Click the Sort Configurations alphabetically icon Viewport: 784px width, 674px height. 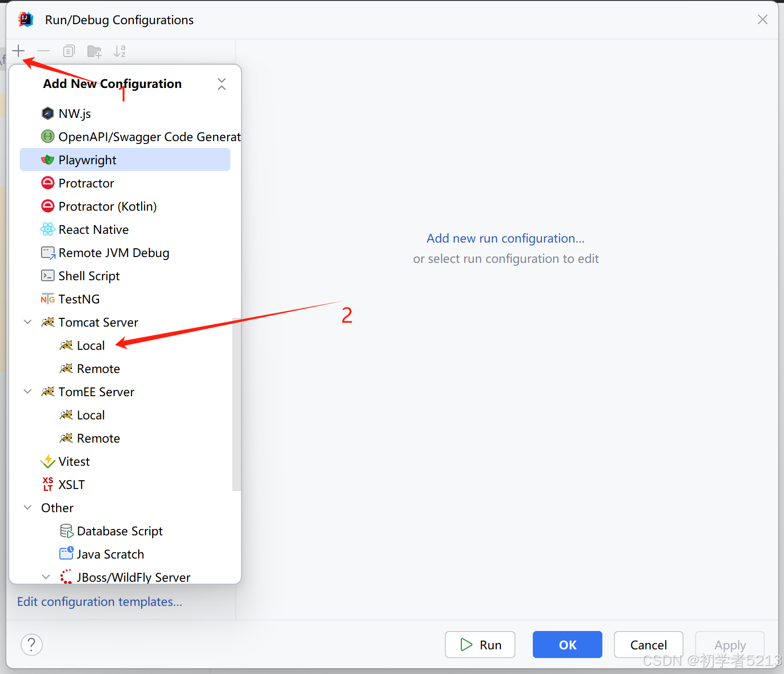[119, 51]
